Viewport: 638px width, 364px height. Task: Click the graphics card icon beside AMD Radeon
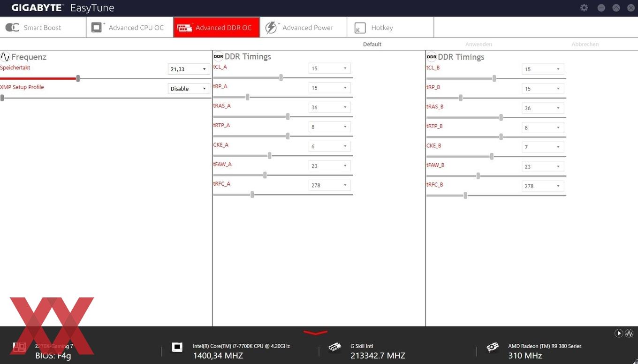[x=492, y=348]
